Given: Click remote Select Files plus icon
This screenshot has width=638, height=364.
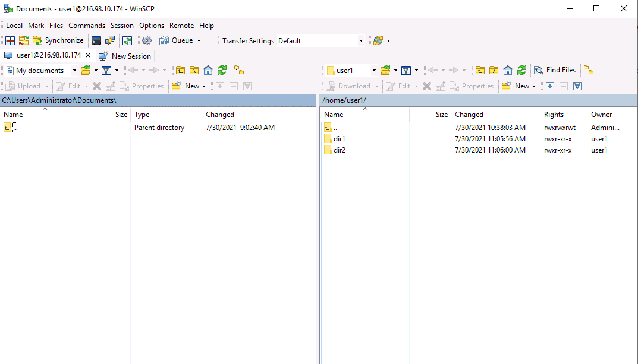Looking at the screenshot, I should pos(550,86).
